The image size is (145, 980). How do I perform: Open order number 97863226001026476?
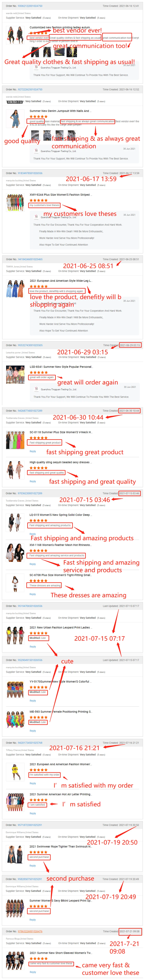point(30,931)
